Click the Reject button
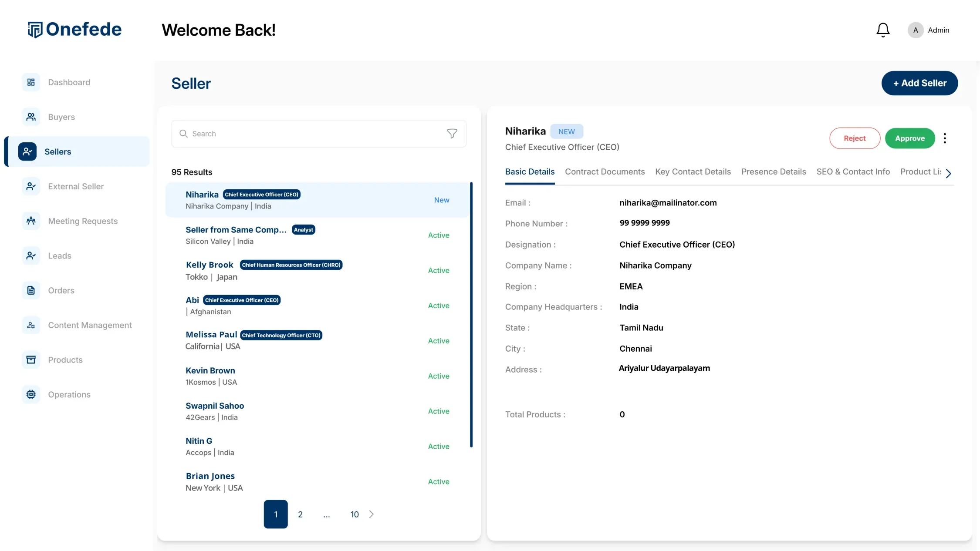This screenshot has width=980, height=551. tap(855, 138)
